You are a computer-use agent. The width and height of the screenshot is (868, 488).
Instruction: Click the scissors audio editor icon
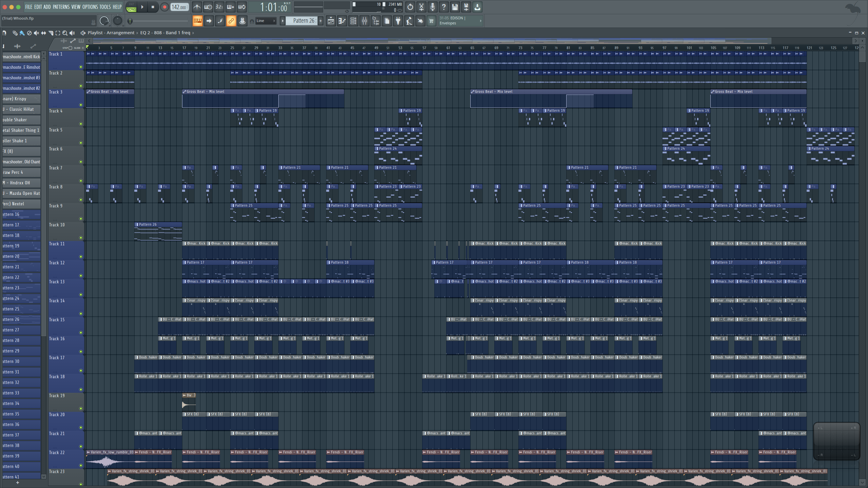click(421, 7)
